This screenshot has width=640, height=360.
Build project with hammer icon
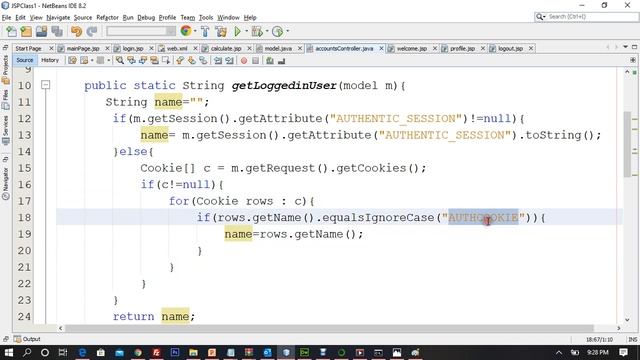pos(205,31)
